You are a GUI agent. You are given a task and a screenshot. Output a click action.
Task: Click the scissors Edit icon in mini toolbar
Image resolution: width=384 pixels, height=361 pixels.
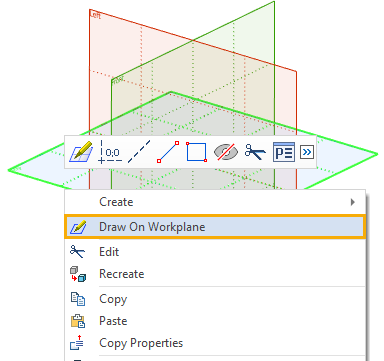[x=255, y=152]
